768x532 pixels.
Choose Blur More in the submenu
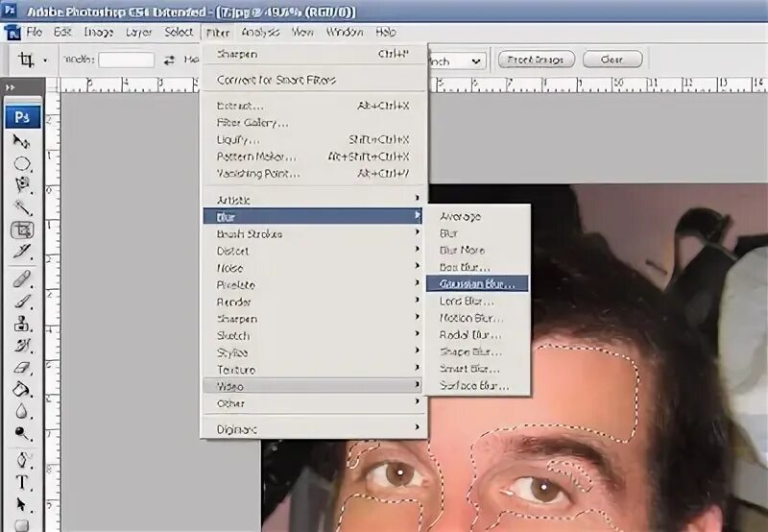(477, 250)
